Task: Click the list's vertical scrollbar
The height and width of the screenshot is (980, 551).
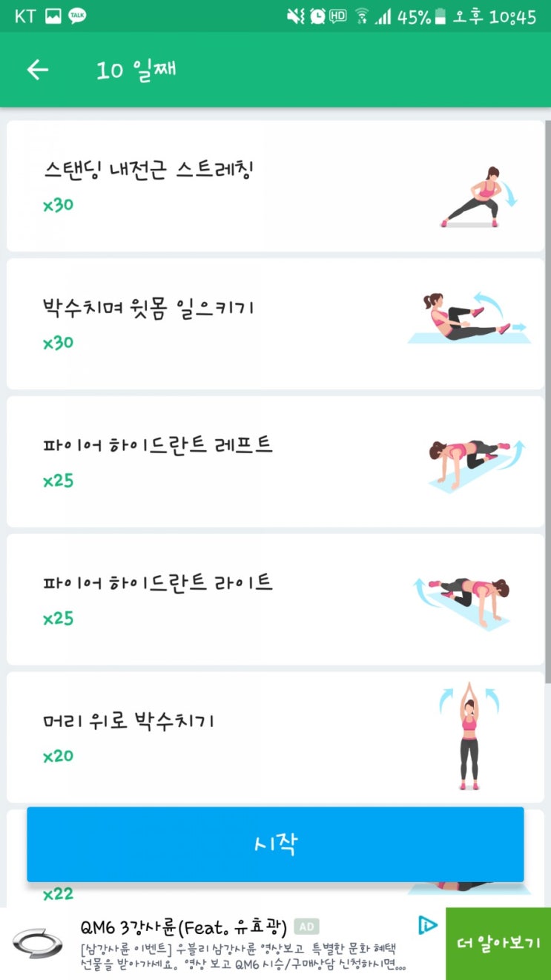Action: click(x=548, y=401)
